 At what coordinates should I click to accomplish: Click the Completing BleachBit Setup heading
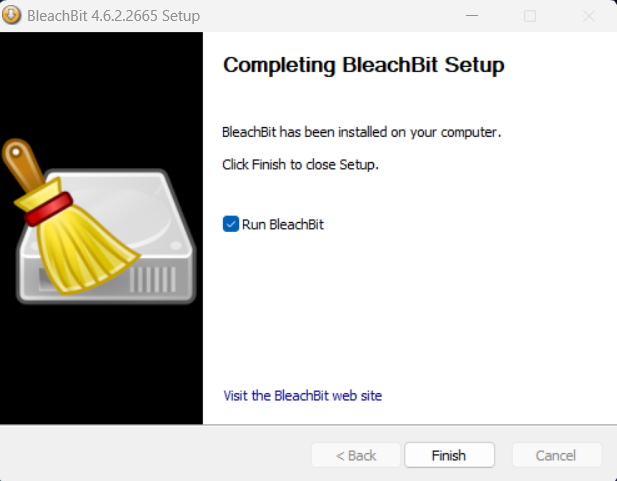click(x=364, y=65)
